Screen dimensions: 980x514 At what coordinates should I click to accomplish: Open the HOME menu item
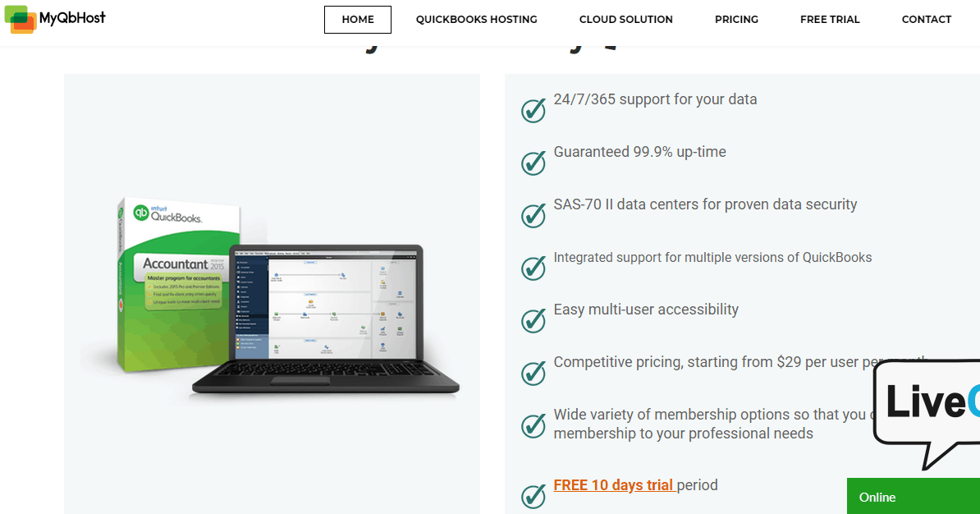(358, 20)
